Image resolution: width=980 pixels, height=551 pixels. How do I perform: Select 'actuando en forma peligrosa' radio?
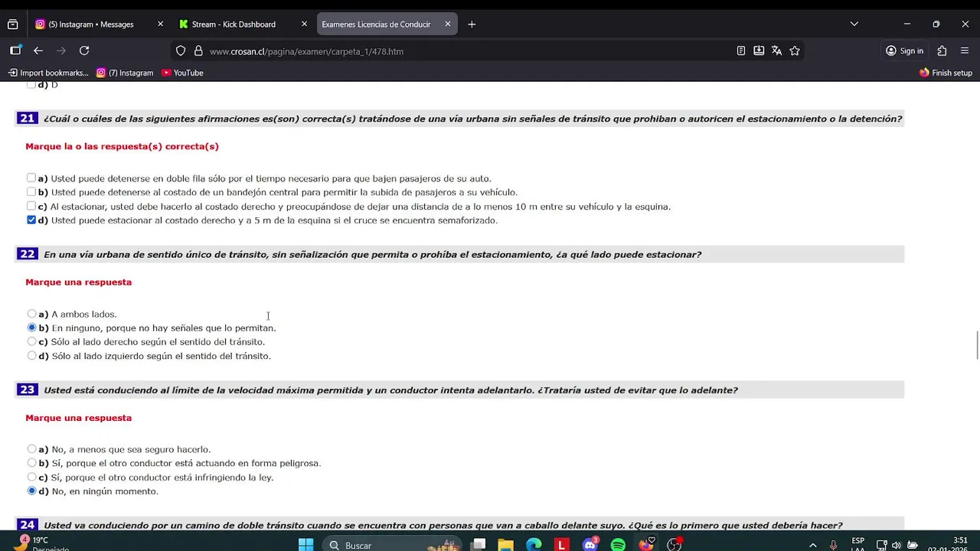pyautogui.click(x=31, y=463)
